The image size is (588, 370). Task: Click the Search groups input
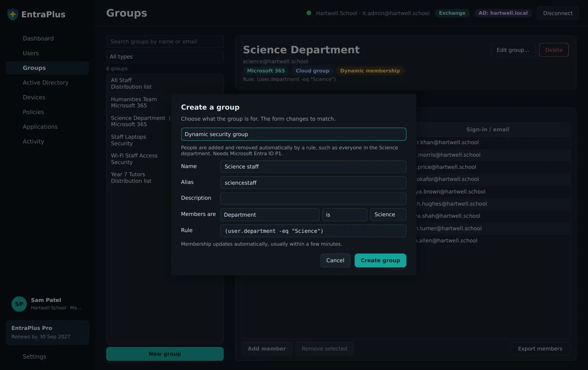pyautogui.click(x=165, y=42)
